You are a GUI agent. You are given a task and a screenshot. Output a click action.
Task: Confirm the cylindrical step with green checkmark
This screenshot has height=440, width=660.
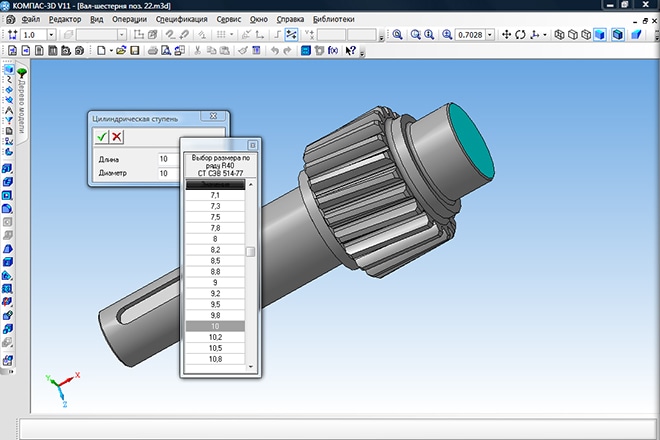(101, 137)
